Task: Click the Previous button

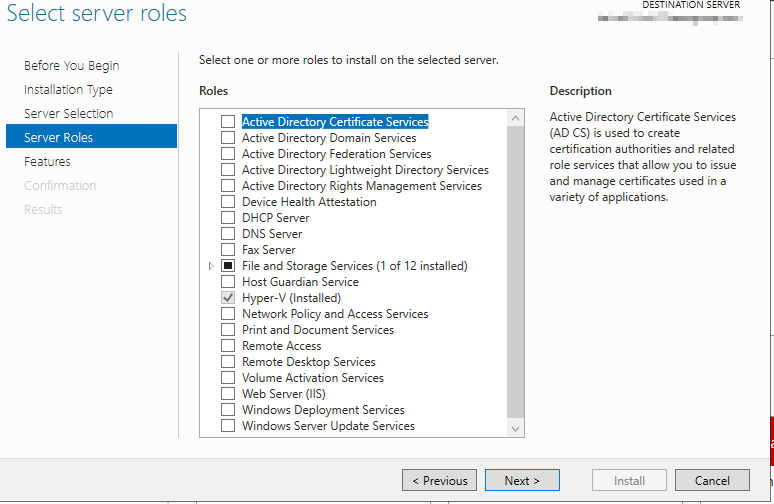Action: point(439,480)
